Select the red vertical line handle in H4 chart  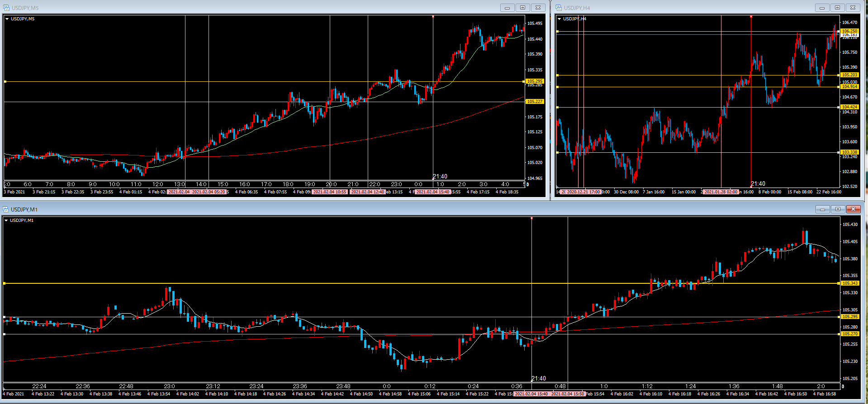pyautogui.click(x=751, y=17)
